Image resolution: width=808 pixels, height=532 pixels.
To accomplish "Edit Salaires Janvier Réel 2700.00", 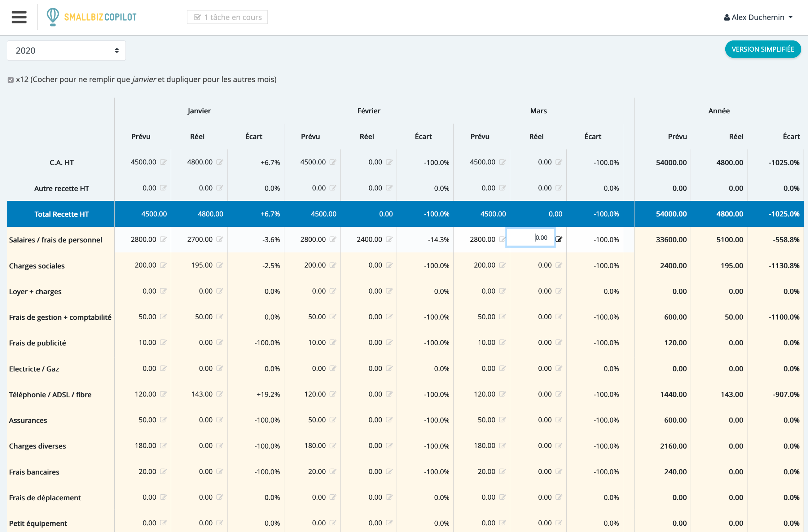I will point(220,239).
